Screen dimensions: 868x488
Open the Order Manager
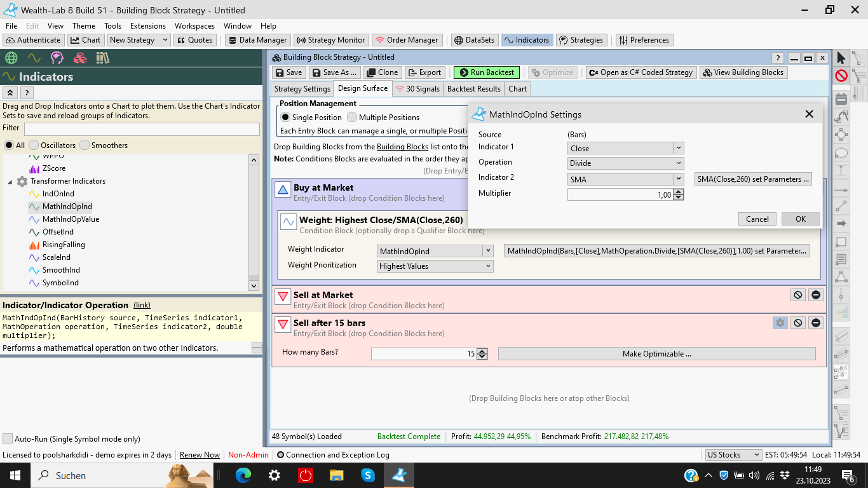click(406, 40)
